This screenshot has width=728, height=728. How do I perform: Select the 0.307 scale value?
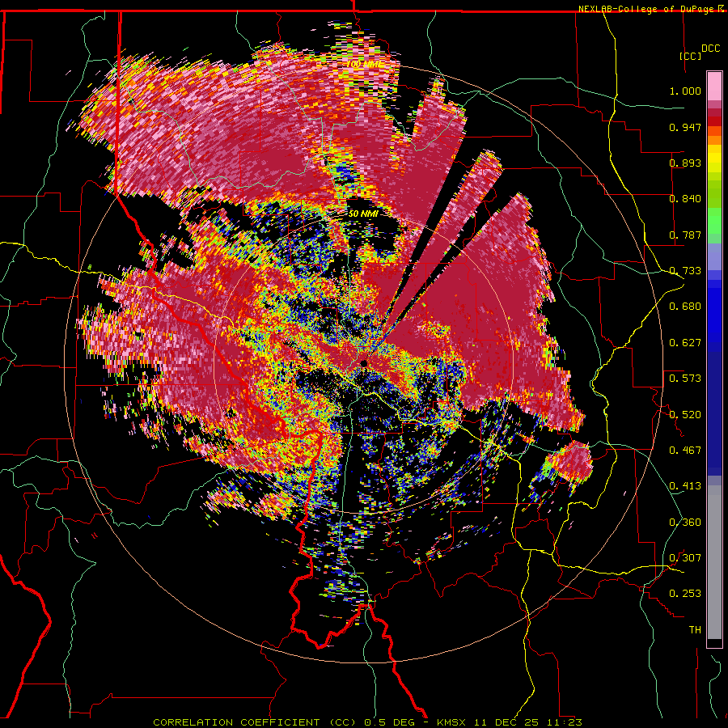tap(685, 558)
